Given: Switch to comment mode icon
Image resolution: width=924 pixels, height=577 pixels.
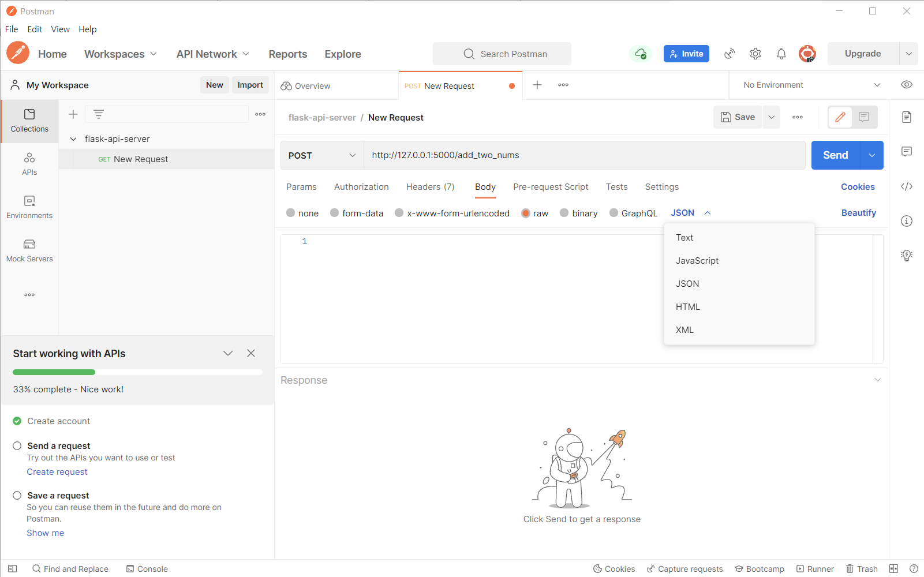Looking at the screenshot, I should click(x=864, y=117).
